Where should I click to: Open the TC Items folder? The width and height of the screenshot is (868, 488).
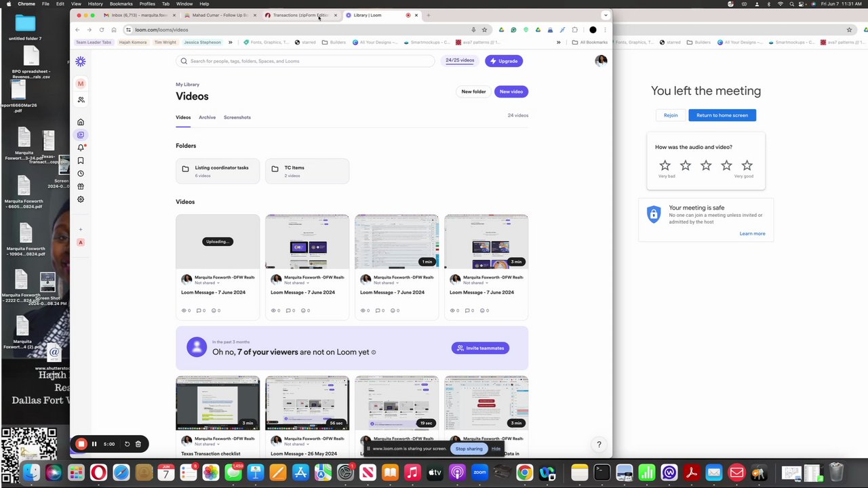click(307, 171)
